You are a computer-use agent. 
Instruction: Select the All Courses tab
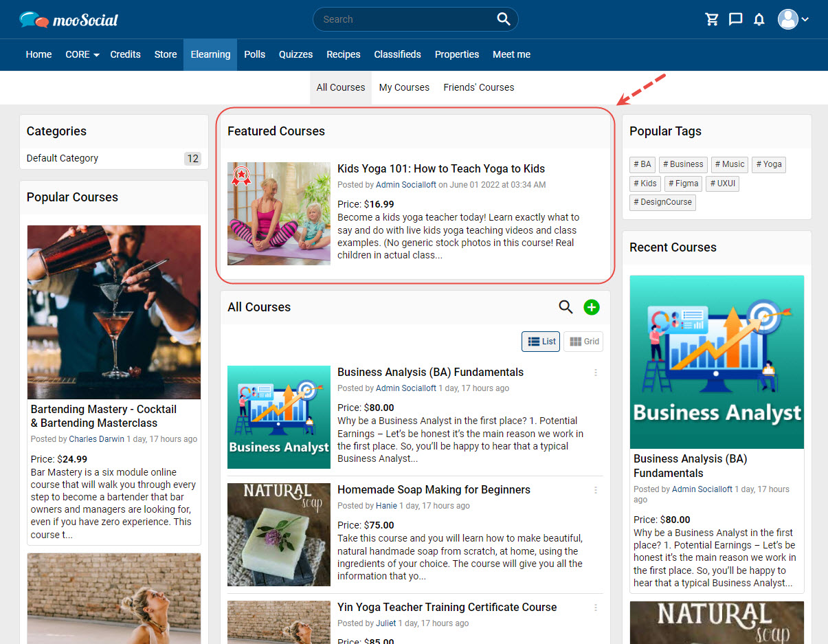tap(341, 87)
